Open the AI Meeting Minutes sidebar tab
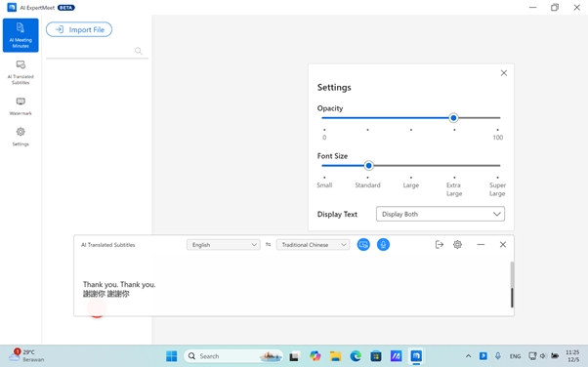 (21, 35)
